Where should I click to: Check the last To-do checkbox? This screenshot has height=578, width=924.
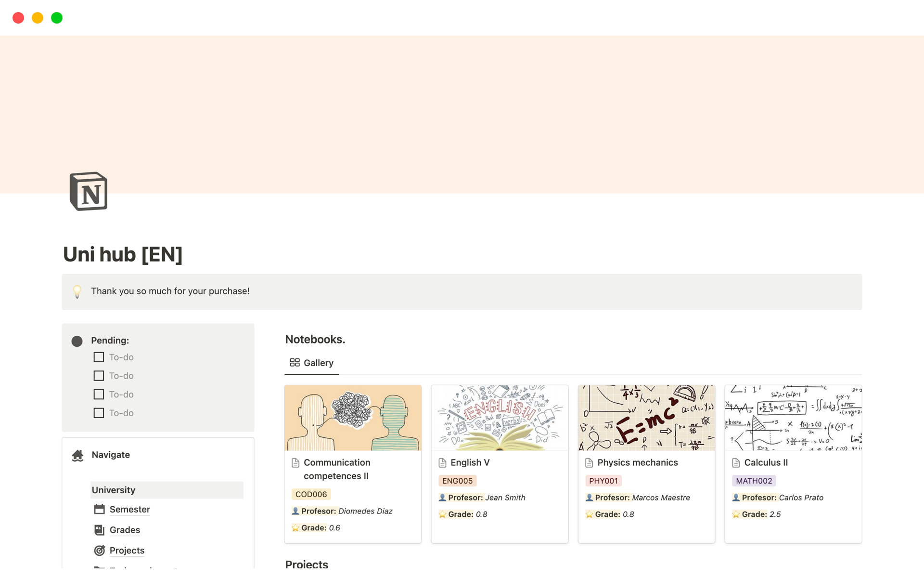pos(99,413)
